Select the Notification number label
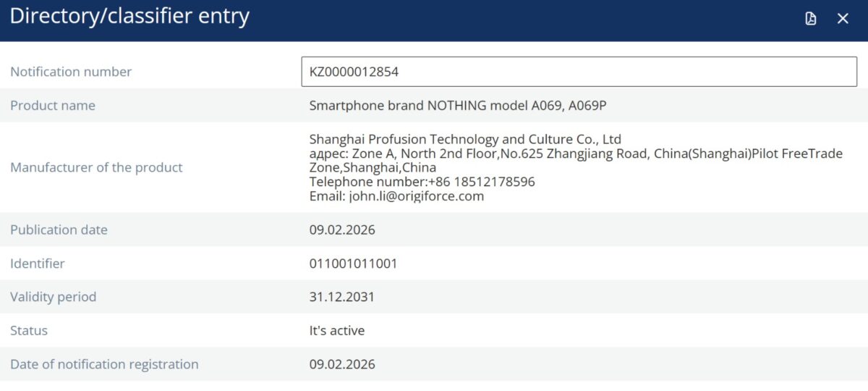 [x=71, y=72]
